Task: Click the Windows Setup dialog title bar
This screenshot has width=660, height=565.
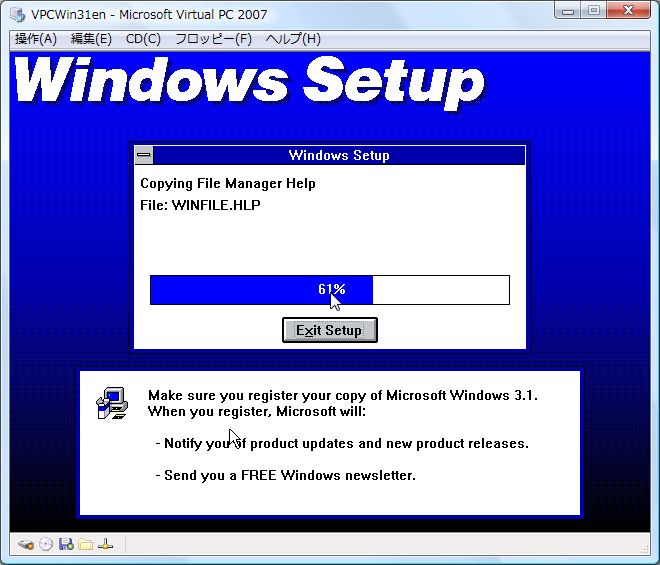Action: tap(339, 155)
